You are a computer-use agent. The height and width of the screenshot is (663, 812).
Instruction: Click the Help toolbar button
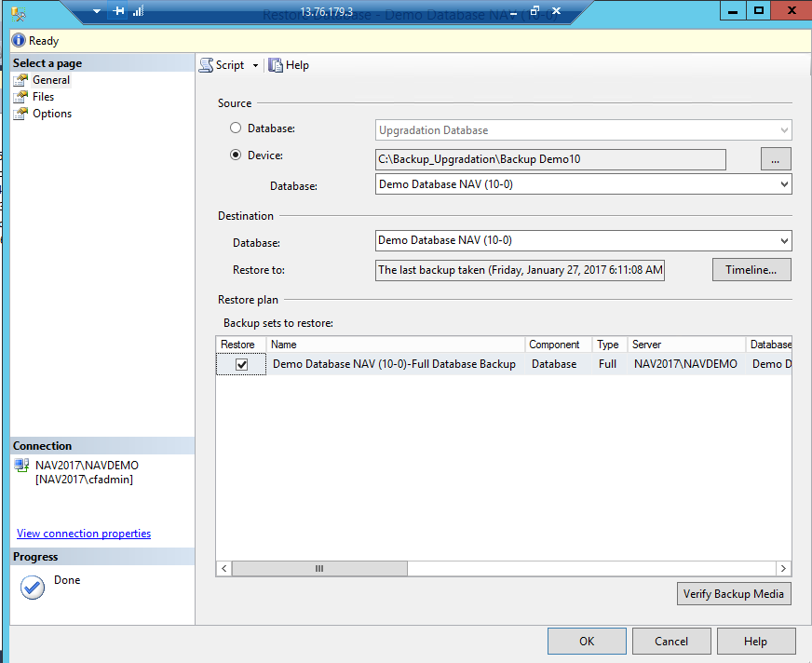(289, 65)
